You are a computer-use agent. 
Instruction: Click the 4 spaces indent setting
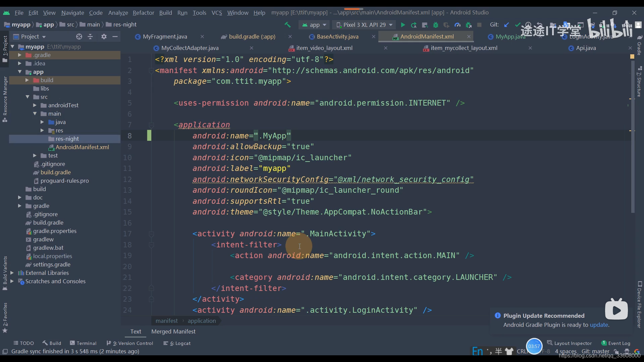coord(566,351)
